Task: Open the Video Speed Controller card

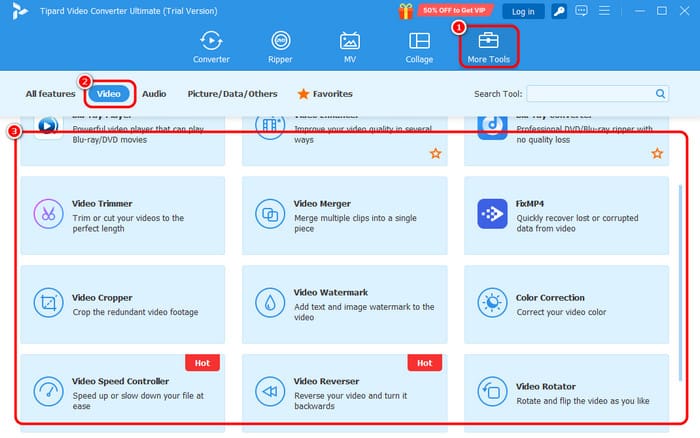Action: coord(123,393)
